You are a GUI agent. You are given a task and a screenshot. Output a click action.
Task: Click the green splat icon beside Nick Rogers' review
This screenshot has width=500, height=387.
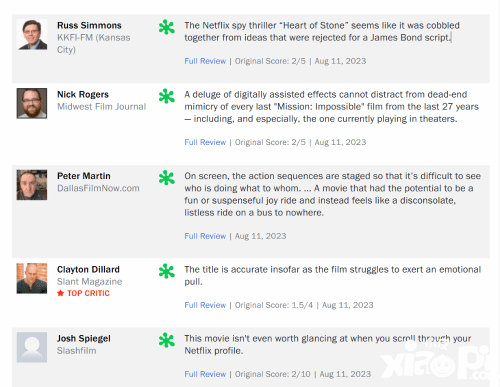167,97
